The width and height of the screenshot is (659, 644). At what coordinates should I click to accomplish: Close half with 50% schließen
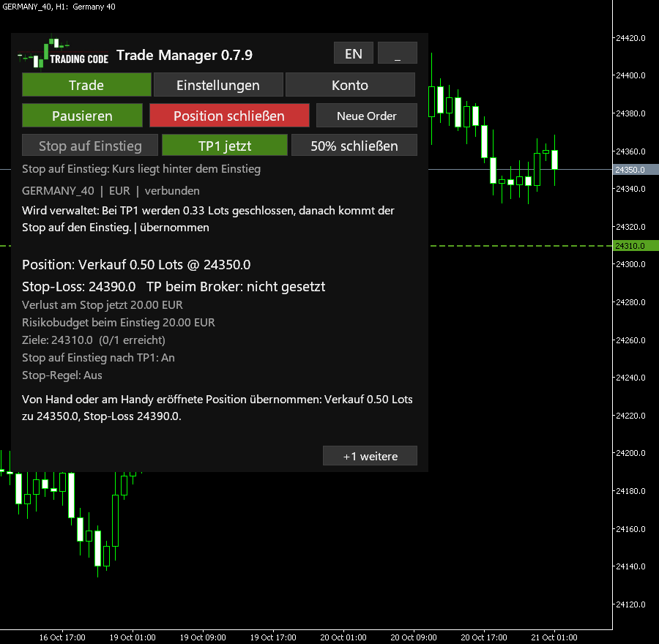[354, 146]
